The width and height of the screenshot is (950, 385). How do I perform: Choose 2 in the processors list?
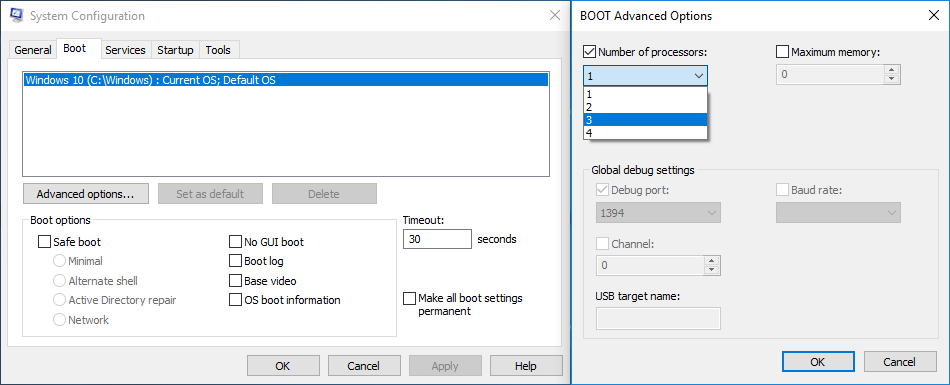646,107
